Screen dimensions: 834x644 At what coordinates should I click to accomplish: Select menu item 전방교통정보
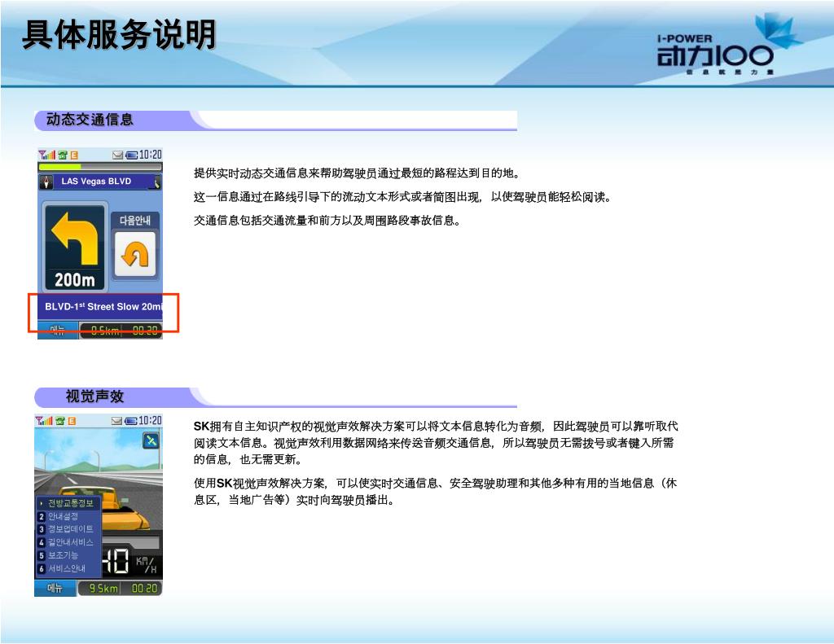pyautogui.click(x=68, y=502)
